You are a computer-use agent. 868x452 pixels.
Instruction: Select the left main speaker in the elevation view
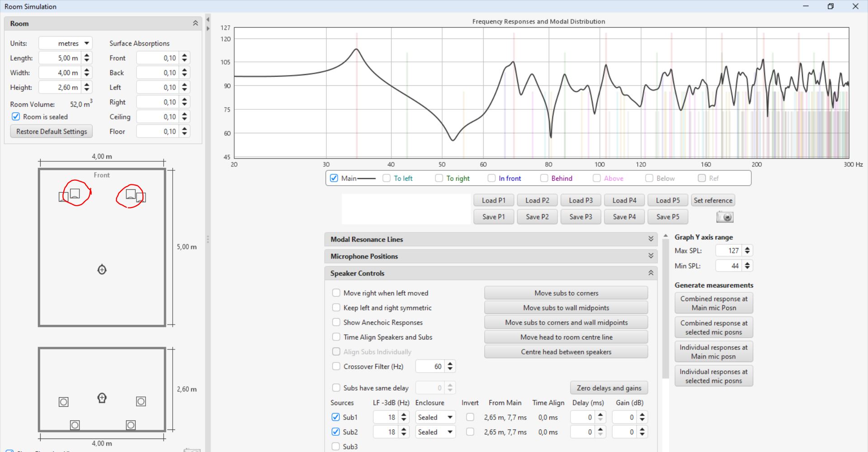coord(64,402)
